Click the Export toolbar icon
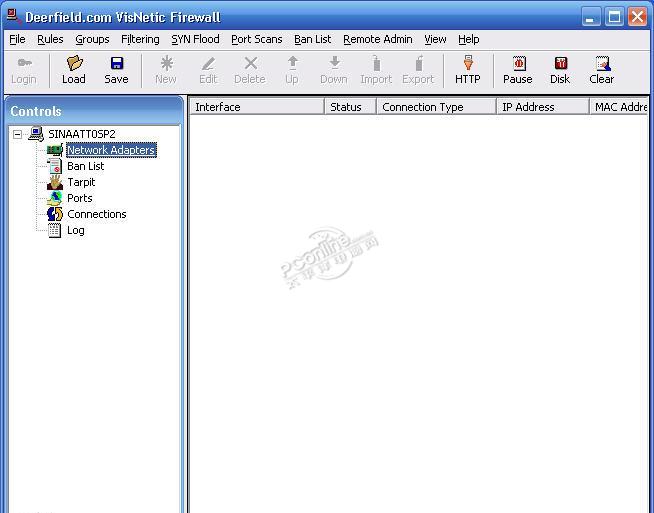The image size is (654, 513). tap(419, 63)
